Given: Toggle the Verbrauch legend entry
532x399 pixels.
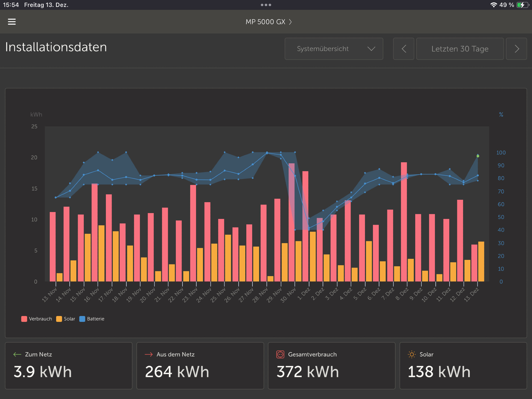Looking at the screenshot, I should (37, 319).
